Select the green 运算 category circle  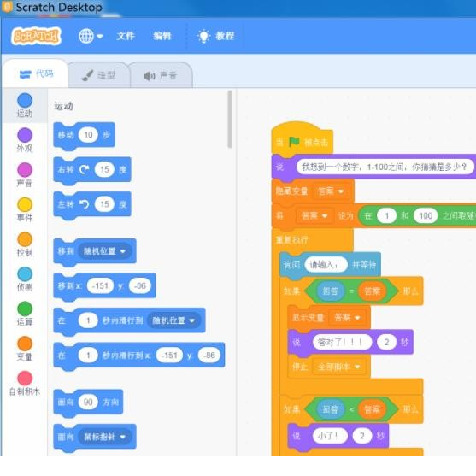tap(25, 309)
